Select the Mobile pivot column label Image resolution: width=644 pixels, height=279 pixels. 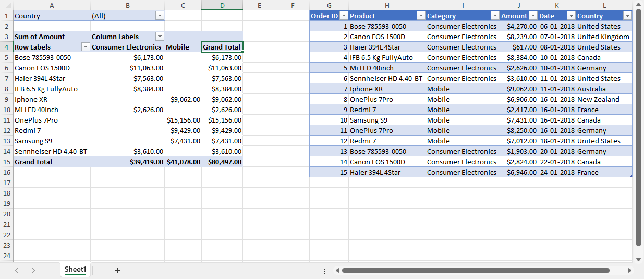183,47
